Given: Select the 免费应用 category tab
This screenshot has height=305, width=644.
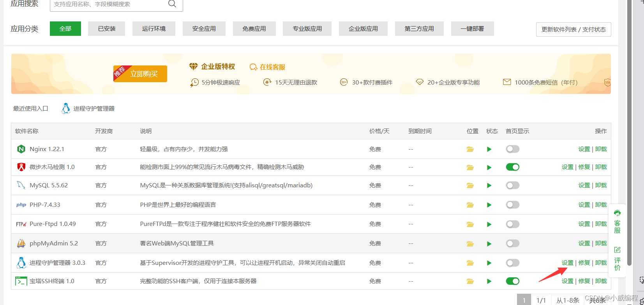Looking at the screenshot, I should pyautogui.click(x=254, y=28).
